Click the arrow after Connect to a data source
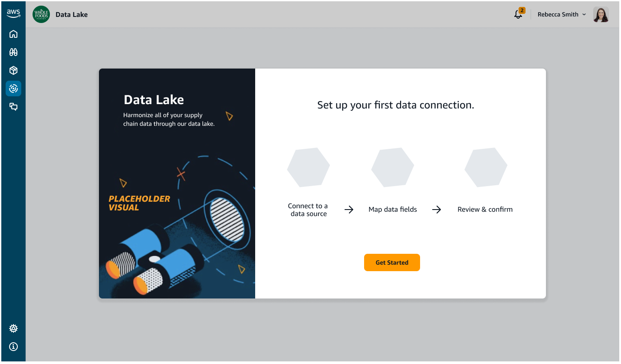The height and width of the screenshot is (364, 621). click(349, 210)
